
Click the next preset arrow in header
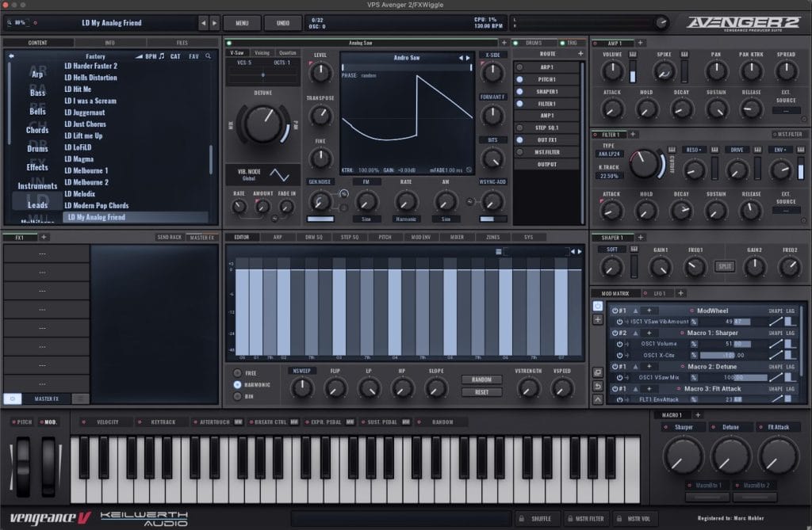(x=214, y=23)
